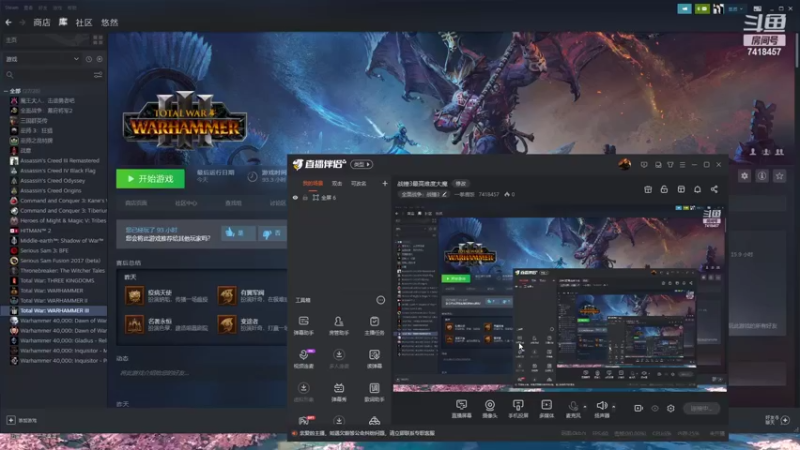The image size is (800, 450).
Task: Favorite the game with the star icon
Action: coord(779,176)
